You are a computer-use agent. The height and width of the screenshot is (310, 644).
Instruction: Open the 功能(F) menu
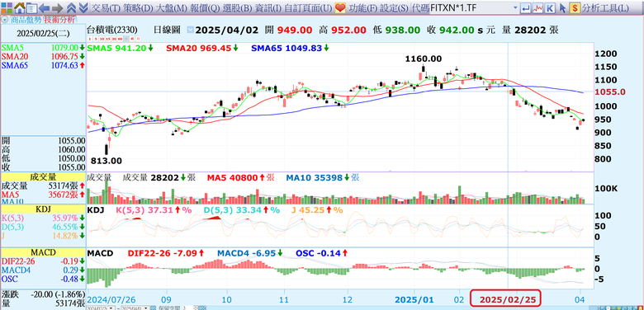(362, 7)
